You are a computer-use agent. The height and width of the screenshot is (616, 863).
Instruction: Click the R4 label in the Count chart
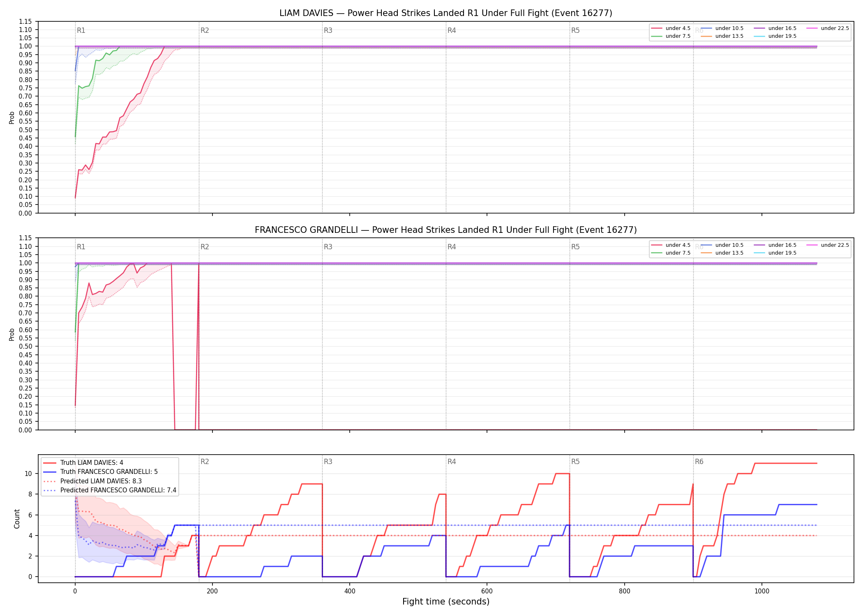[x=452, y=462]
